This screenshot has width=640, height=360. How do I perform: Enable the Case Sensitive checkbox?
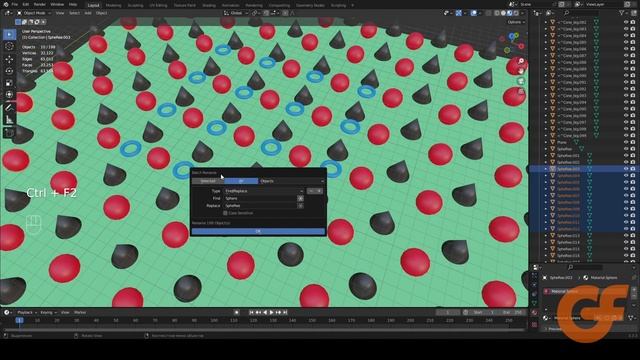[225, 213]
